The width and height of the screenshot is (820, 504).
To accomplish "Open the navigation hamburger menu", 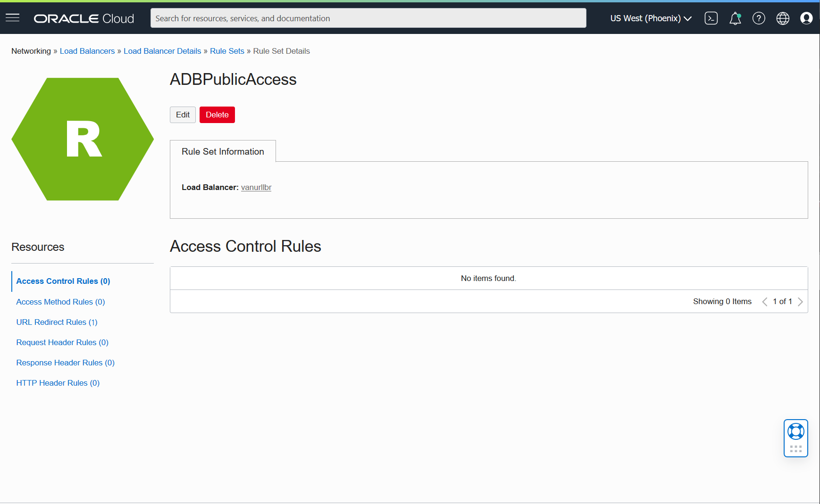I will coord(12,17).
